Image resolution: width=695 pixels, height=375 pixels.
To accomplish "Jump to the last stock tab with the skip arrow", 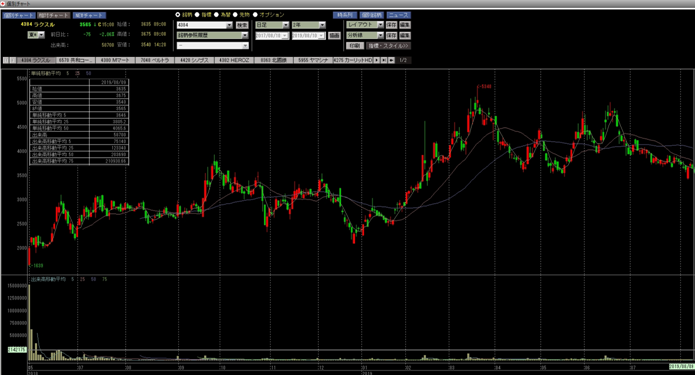I will tap(384, 60).
